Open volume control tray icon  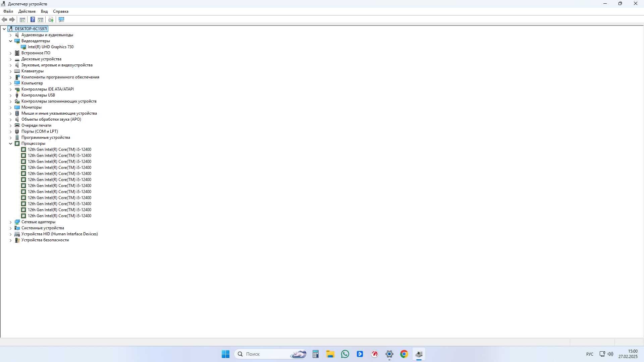tap(610, 354)
